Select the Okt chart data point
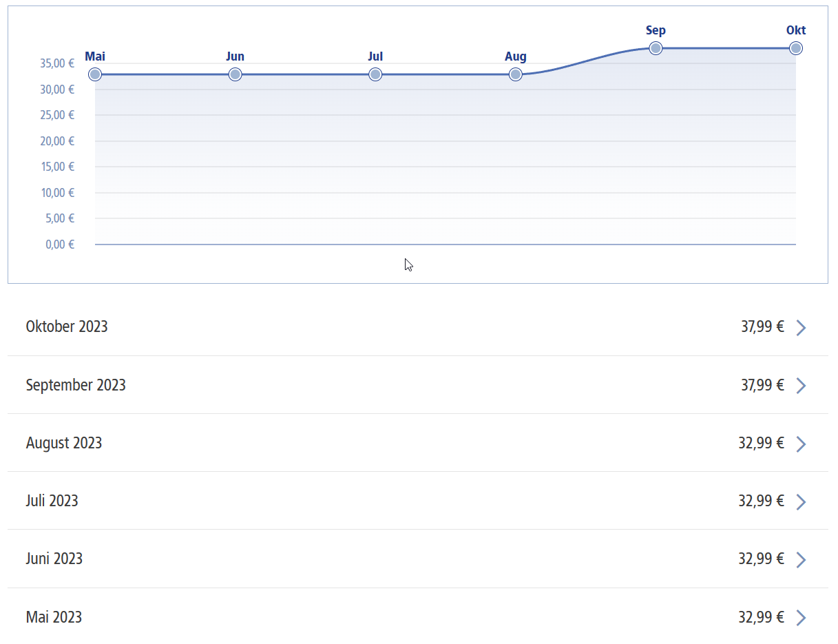Image resolution: width=838 pixels, height=644 pixels. point(796,48)
